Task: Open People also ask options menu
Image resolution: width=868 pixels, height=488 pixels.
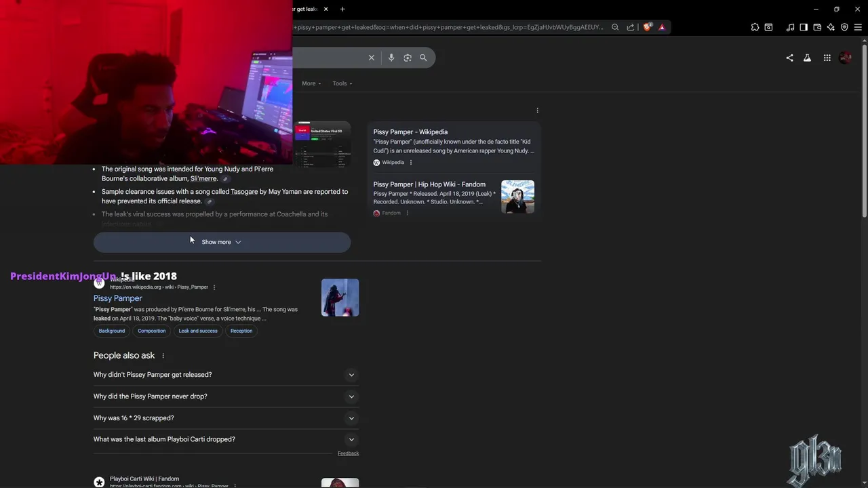Action: point(163,356)
